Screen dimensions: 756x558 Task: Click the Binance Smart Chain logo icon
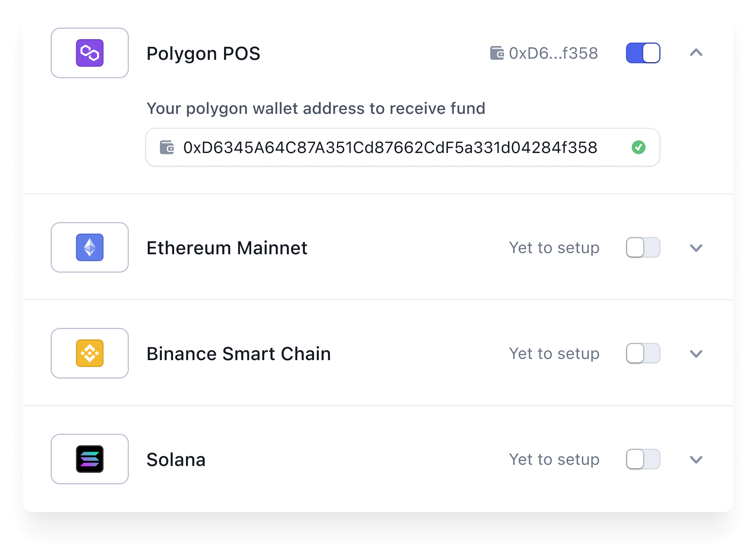89,353
